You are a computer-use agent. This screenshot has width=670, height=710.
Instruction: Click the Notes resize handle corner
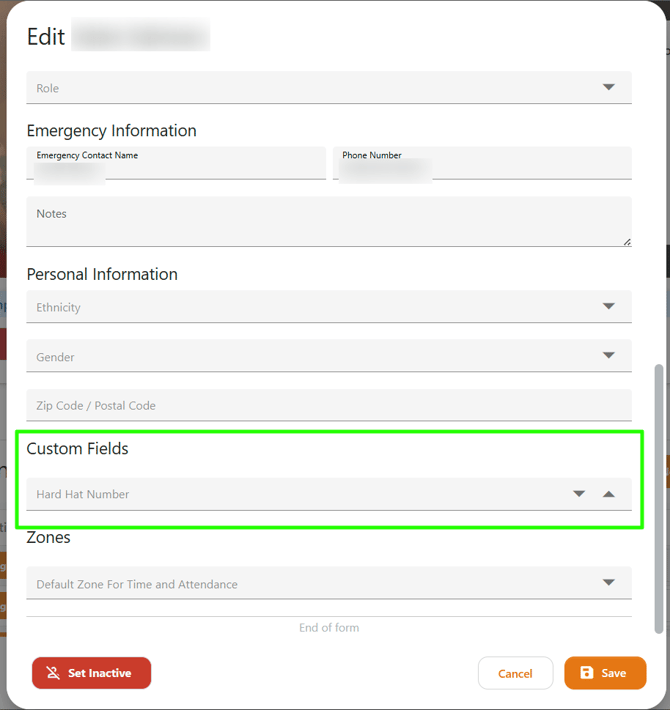pyautogui.click(x=627, y=241)
